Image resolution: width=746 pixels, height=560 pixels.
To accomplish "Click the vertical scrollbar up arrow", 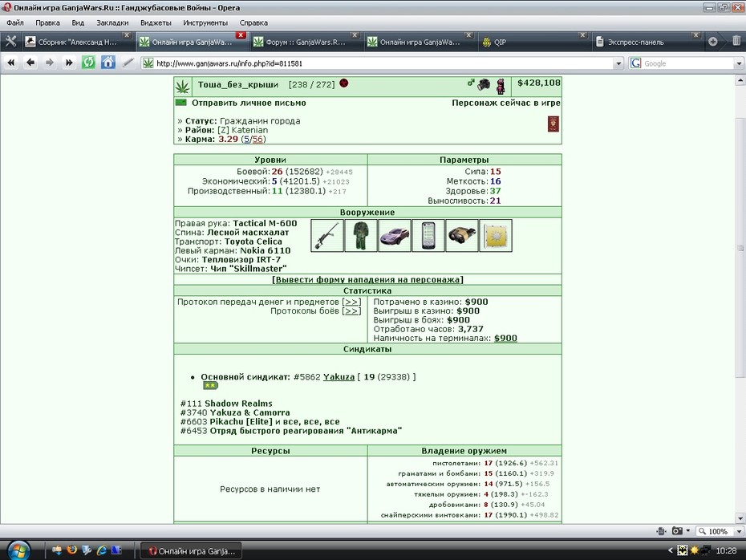I will pos(740,81).
